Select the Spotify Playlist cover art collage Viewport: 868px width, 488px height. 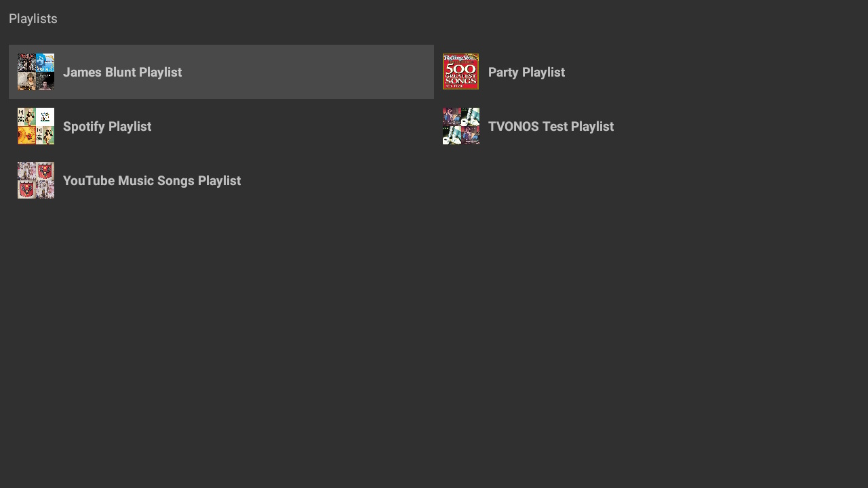(36, 126)
